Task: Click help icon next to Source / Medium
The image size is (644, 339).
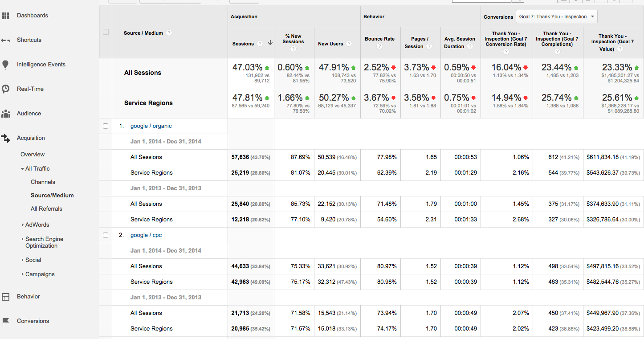Action: pyautogui.click(x=169, y=33)
